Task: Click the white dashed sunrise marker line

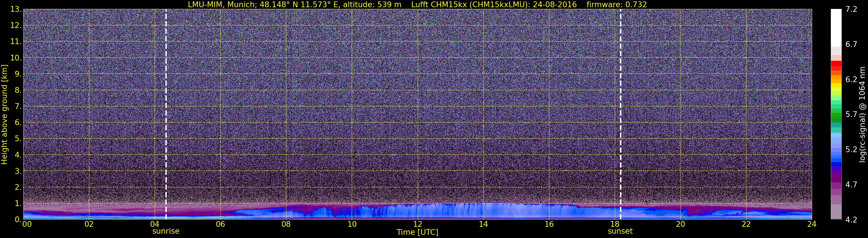Action: [x=166, y=114]
